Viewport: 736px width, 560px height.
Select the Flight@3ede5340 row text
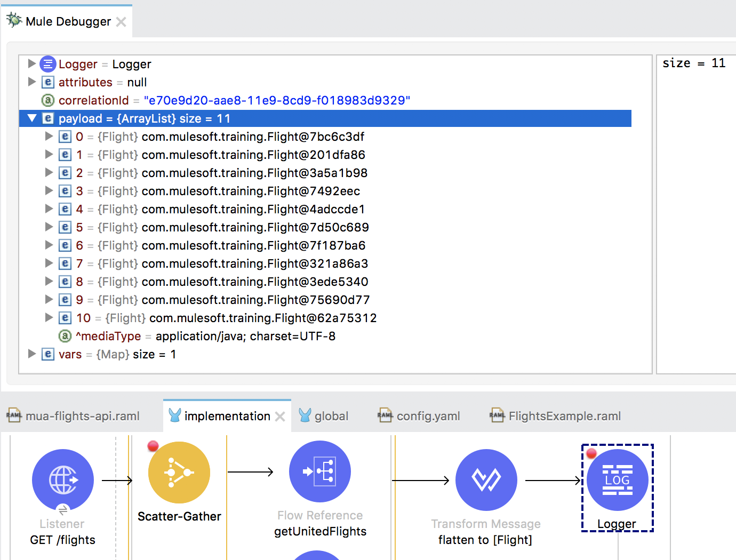pyautogui.click(x=255, y=282)
